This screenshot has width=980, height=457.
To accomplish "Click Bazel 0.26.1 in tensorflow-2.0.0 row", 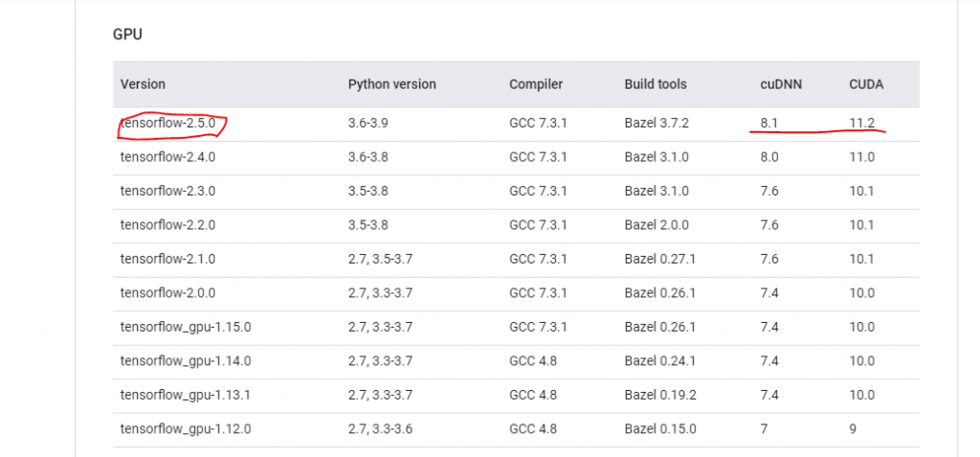I will [x=660, y=292].
